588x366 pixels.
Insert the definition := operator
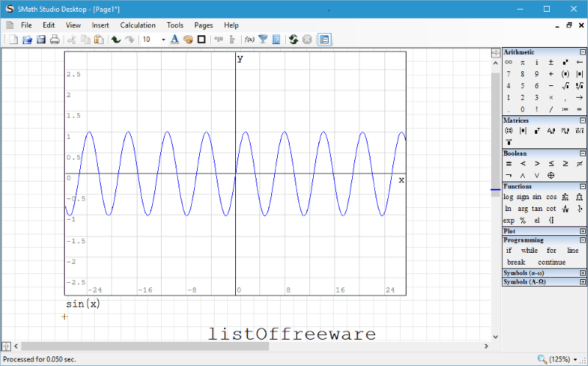coord(565,110)
